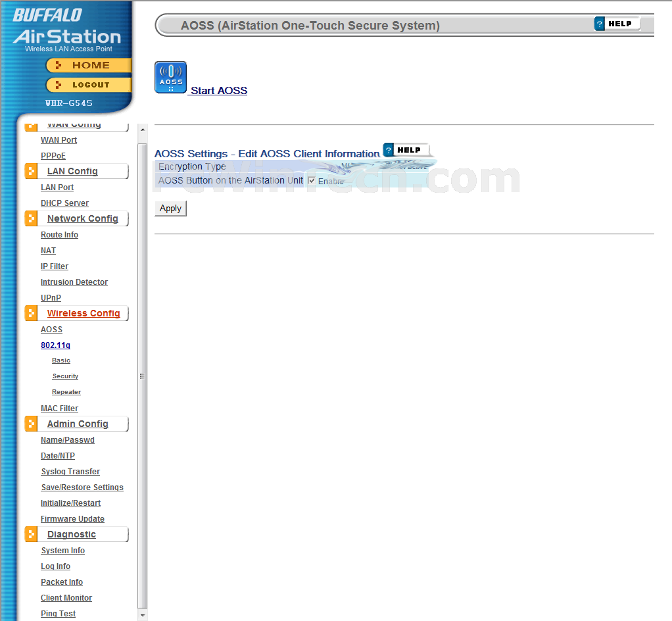The width and height of the screenshot is (672, 621).
Task: Click the orange icon beside LAN Config
Action: 31,171
